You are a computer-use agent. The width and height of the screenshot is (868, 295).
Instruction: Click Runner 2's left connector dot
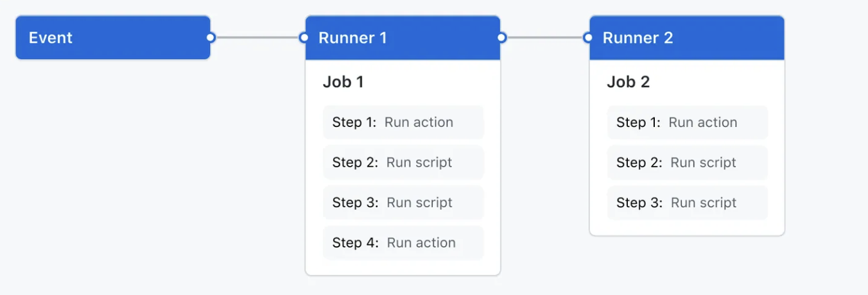(x=588, y=38)
